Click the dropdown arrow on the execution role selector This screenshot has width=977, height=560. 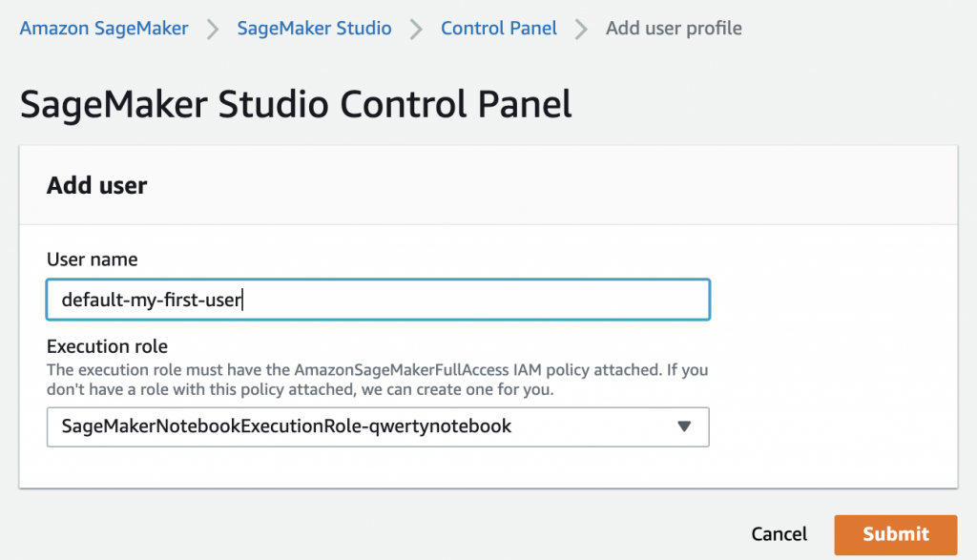pyautogui.click(x=684, y=427)
